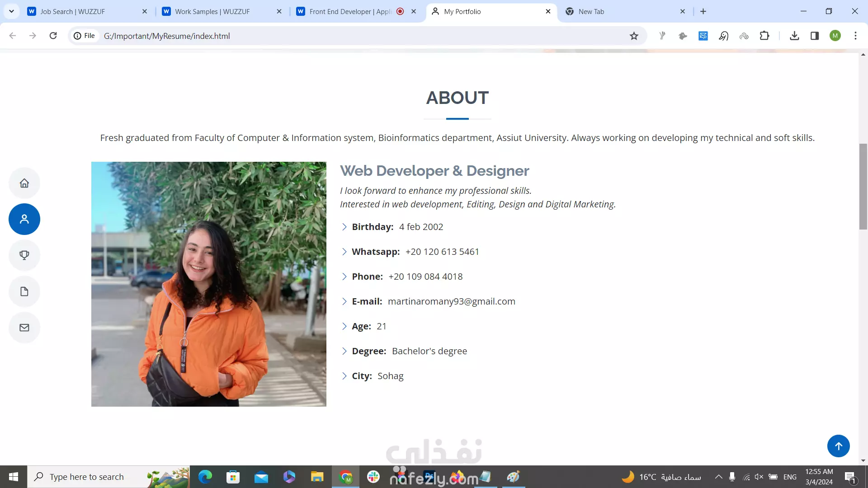868x488 pixels.
Task: Open the Resume file icon in sidebar
Action: pyautogui.click(x=24, y=291)
